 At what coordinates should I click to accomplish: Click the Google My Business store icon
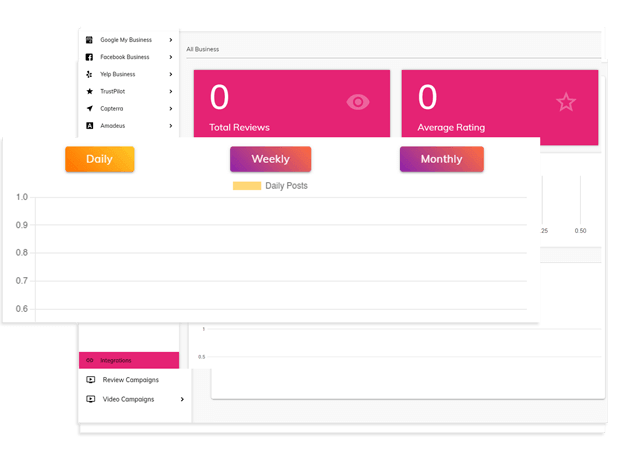[x=89, y=40]
